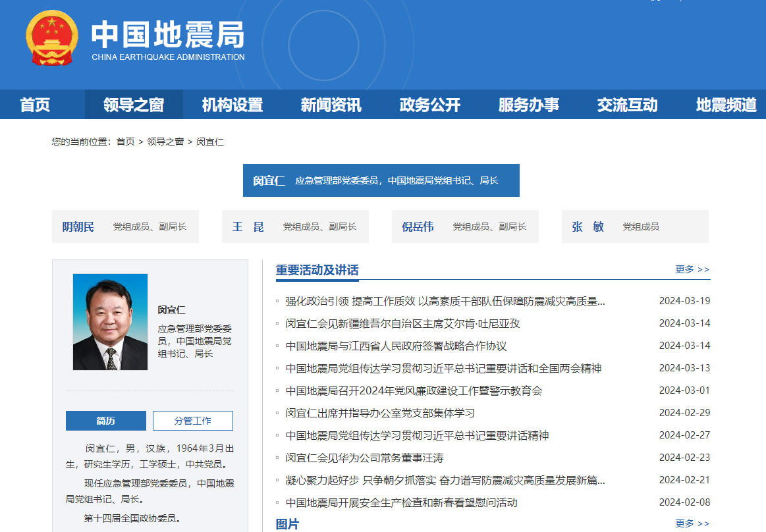Viewport: 766px width, 532px height.
Task: Click the name 闵宜仁 beside the portrait
Action: (x=171, y=309)
